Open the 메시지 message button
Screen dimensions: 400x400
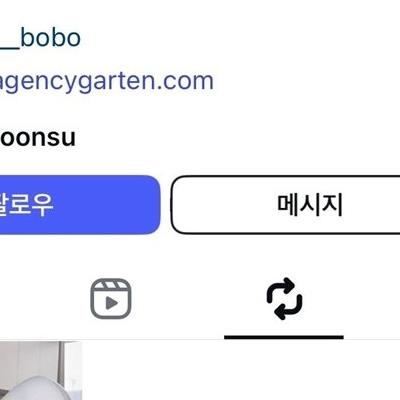click(286, 205)
